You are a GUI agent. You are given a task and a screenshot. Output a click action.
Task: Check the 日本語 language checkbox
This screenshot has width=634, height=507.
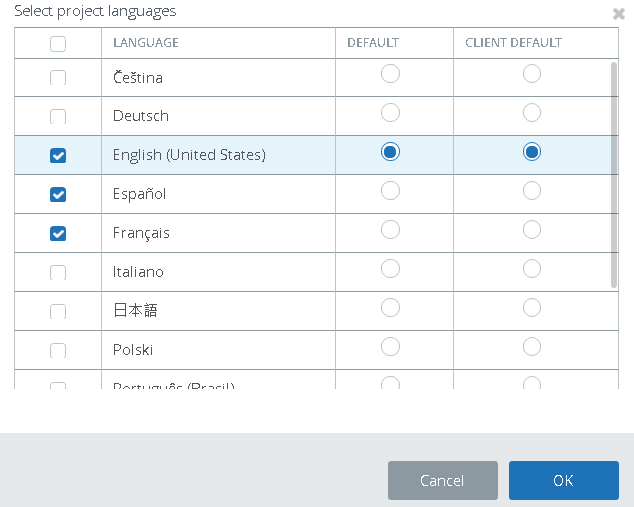tap(58, 311)
